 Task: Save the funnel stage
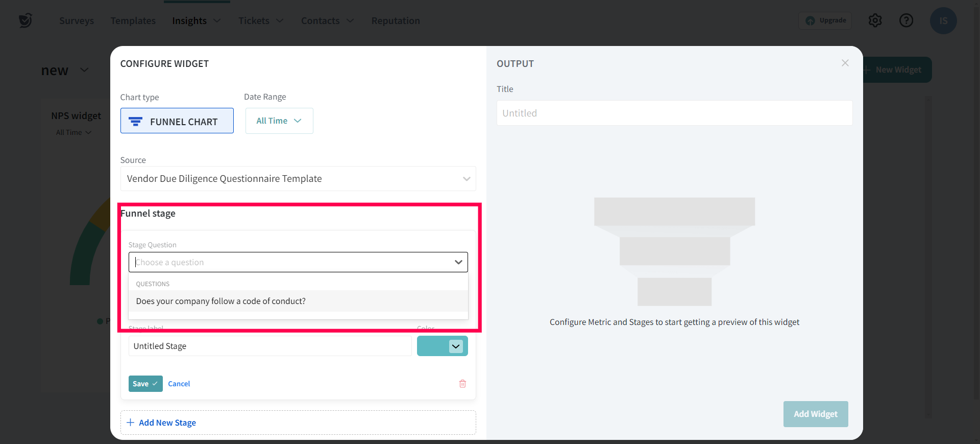pyautogui.click(x=145, y=384)
